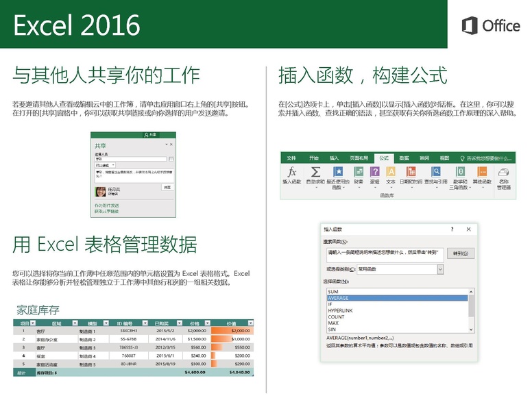Click the ID cell 33XCBH3
Screen dimensions: 532x411
(x=129, y=331)
